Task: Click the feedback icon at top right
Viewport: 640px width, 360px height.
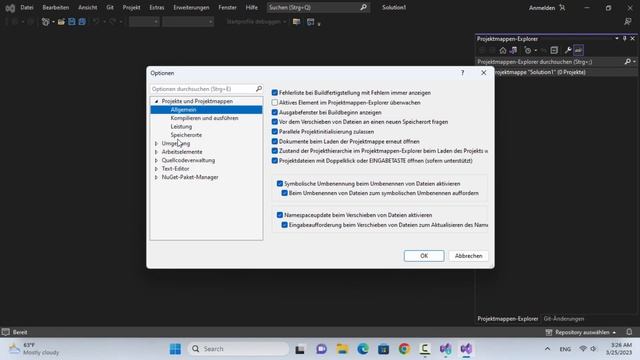Action: coord(628,22)
